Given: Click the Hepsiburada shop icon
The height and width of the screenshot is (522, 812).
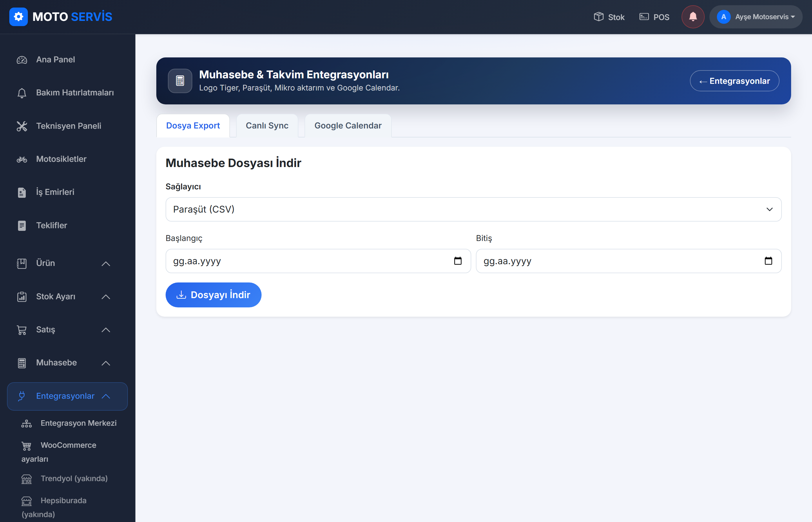Looking at the screenshot, I should 26,501.
